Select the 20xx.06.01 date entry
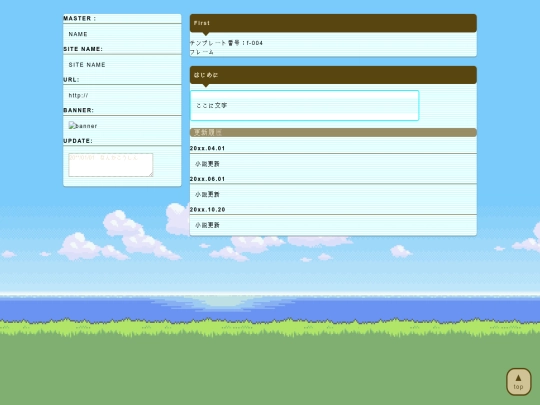This screenshot has height=405, width=540. point(207,179)
